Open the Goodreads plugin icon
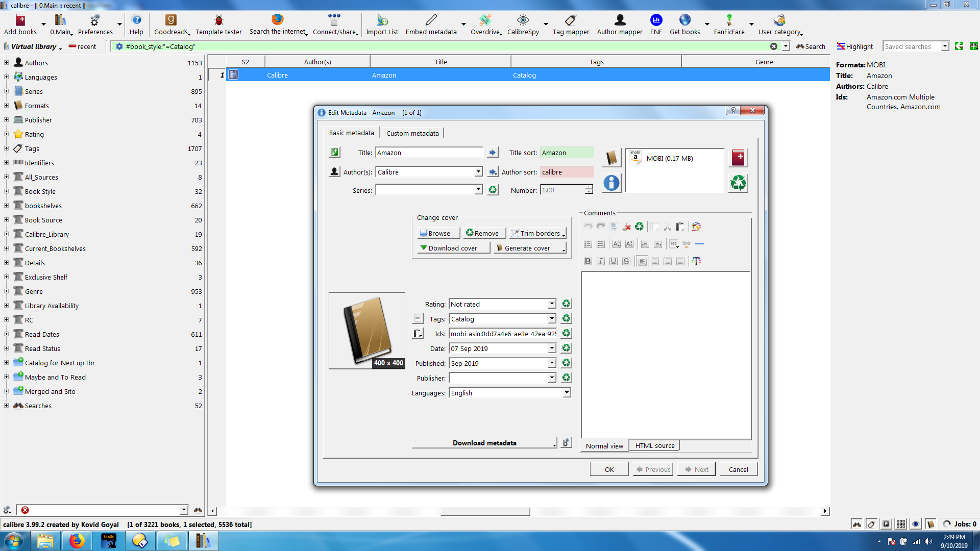Viewport: 980px width, 551px height. click(x=171, y=24)
